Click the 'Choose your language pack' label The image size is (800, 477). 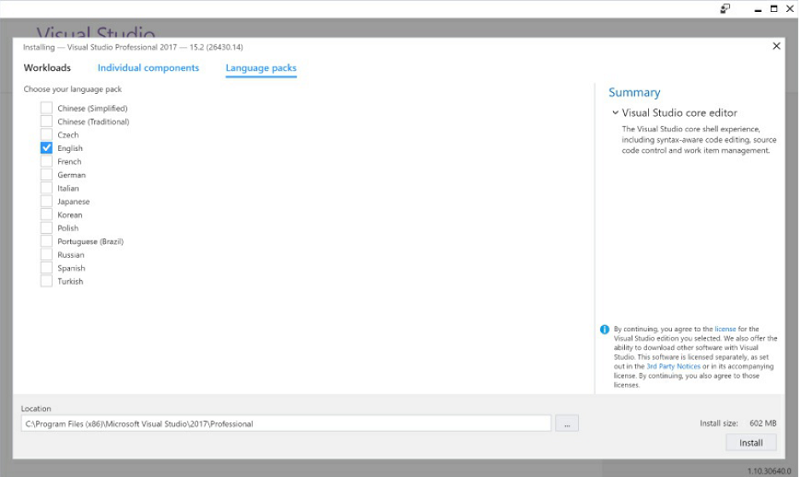[x=72, y=89]
